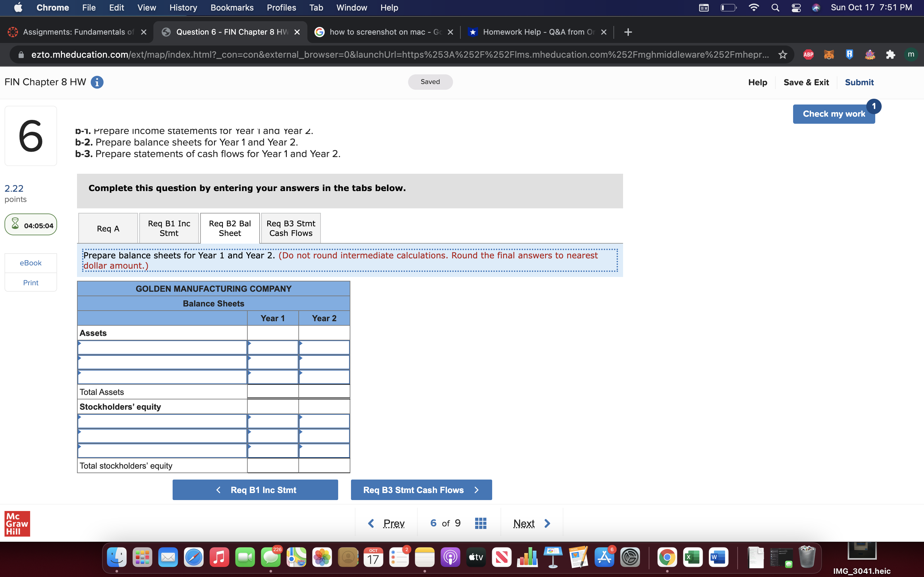Open the question overview grid icon
This screenshot has height=577, width=924.
(480, 523)
